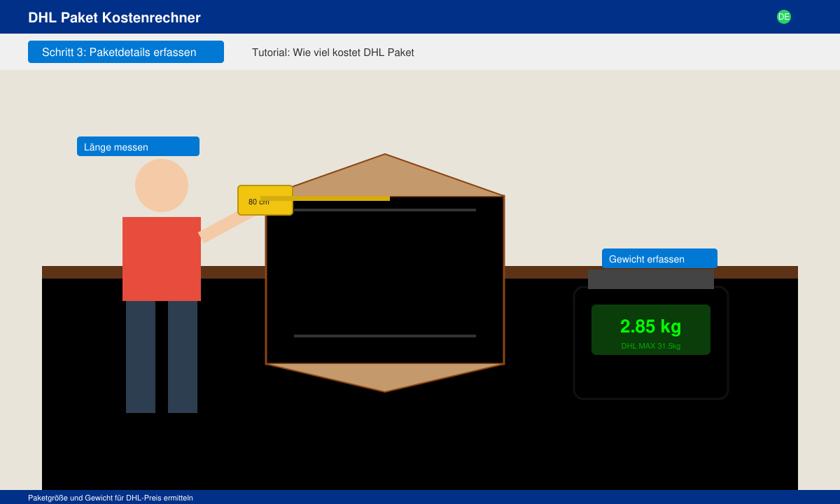
Task: Select the 'Schritt 3: Paketdetails erfassen' button
Action: [x=126, y=52]
